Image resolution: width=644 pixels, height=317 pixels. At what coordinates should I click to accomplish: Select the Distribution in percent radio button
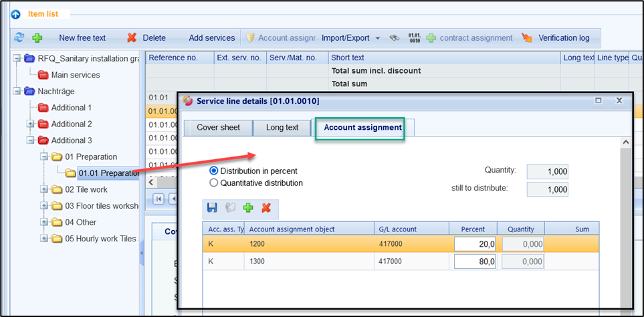pos(214,171)
